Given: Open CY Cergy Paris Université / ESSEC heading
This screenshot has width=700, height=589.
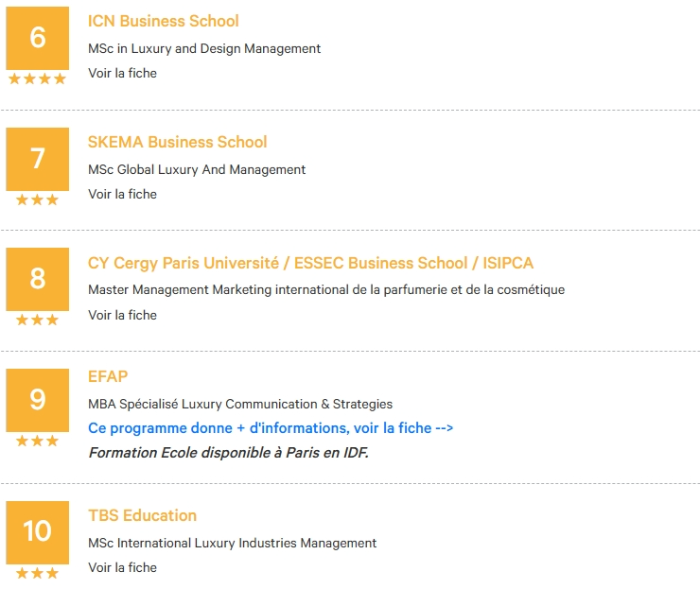Looking at the screenshot, I should 310,263.
